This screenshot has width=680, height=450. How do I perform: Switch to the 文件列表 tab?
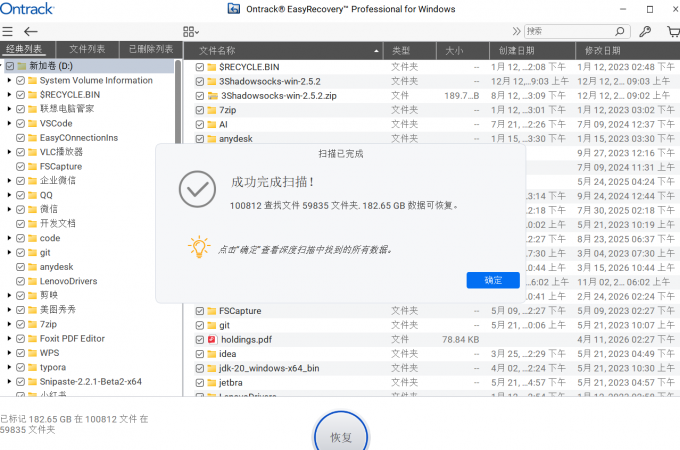pos(87,49)
